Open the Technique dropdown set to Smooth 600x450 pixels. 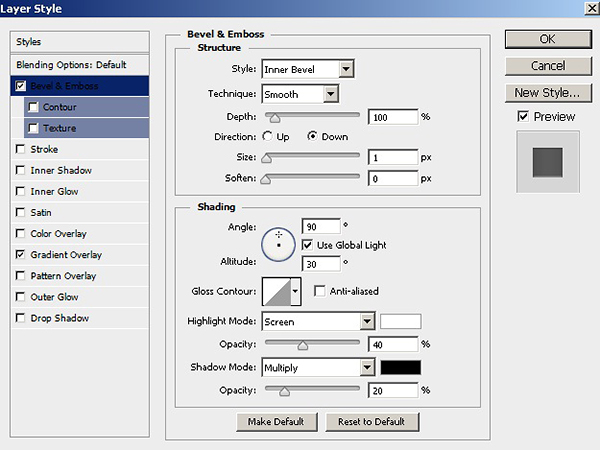tap(300, 94)
